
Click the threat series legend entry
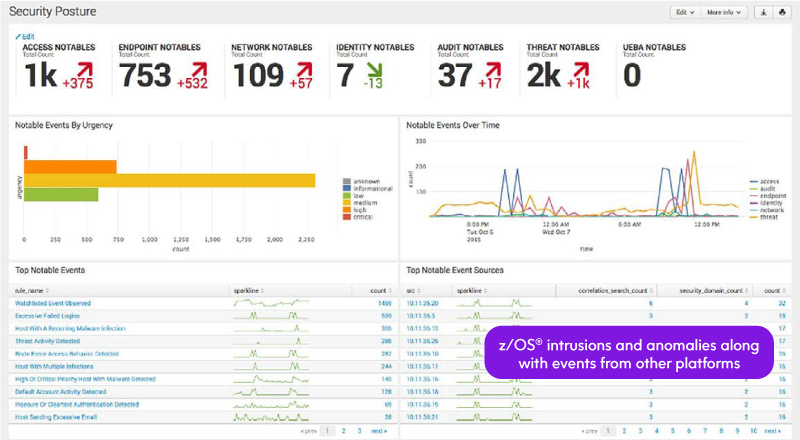click(764, 217)
